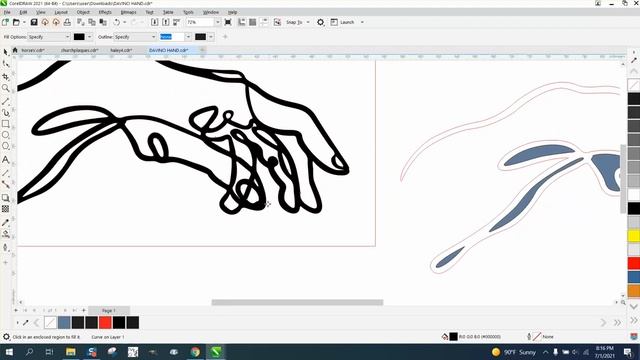640x360 pixels.
Task: Open the zoom level dropdown
Action: [218, 22]
